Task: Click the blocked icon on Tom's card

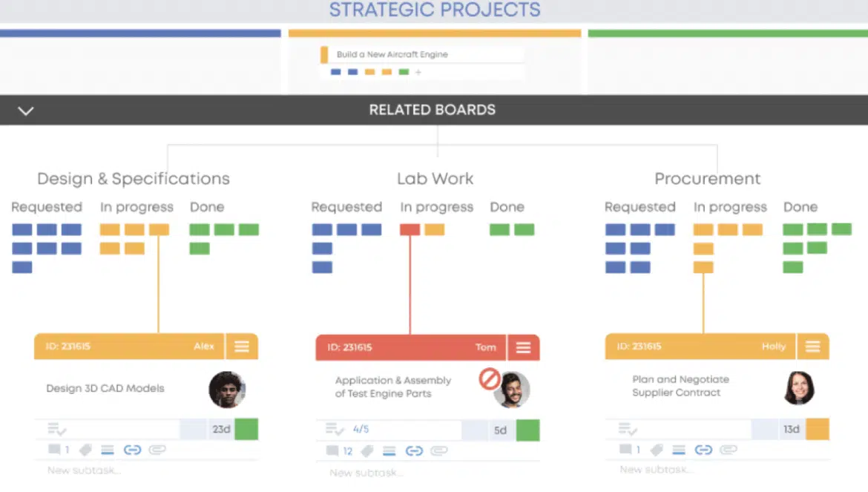Action: (490, 380)
